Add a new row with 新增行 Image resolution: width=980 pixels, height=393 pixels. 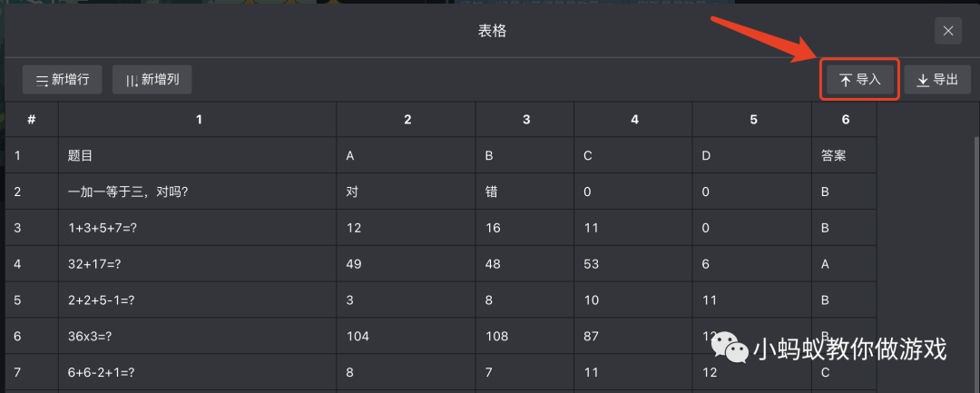[62, 79]
